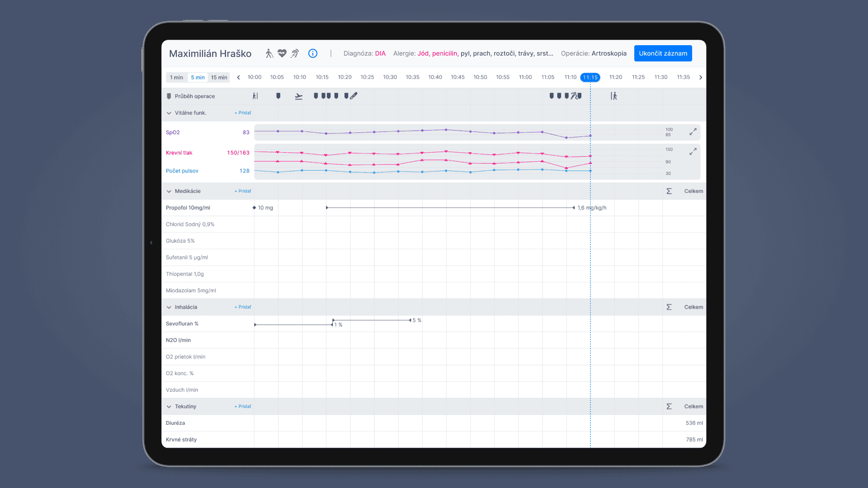Click the blind walking person icon
This screenshot has width=868, height=488.
click(x=269, y=53)
